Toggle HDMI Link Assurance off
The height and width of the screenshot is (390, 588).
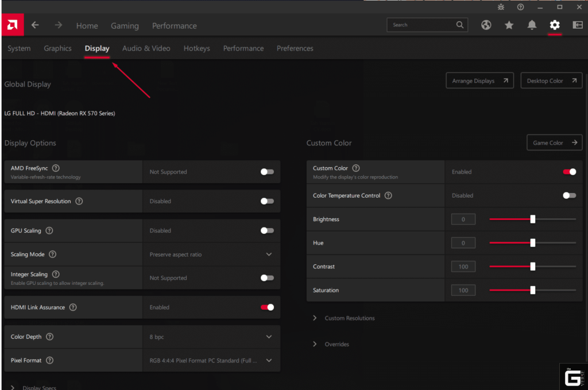click(x=266, y=307)
